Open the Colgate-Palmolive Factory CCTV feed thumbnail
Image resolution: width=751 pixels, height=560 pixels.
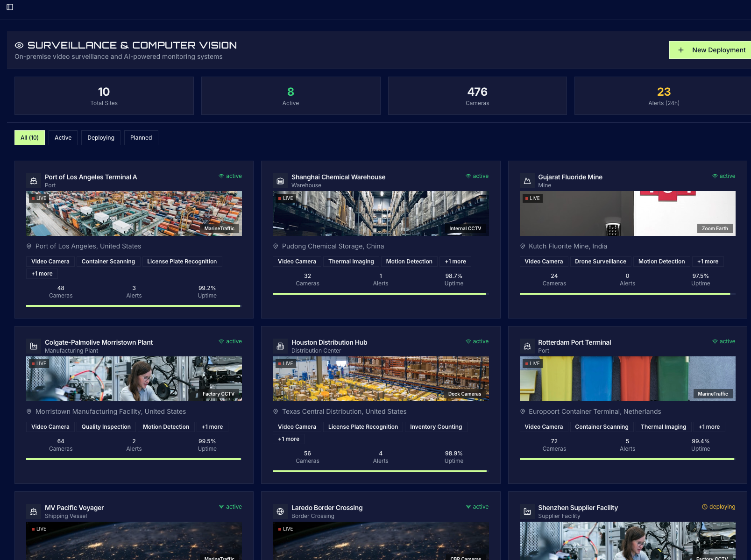tap(134, 379)
